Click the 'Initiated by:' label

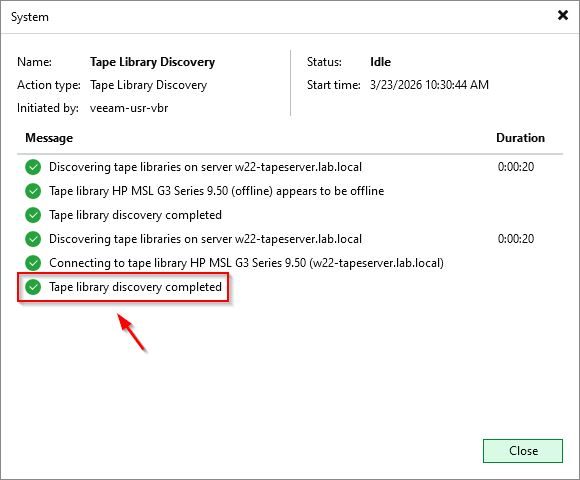48,108
